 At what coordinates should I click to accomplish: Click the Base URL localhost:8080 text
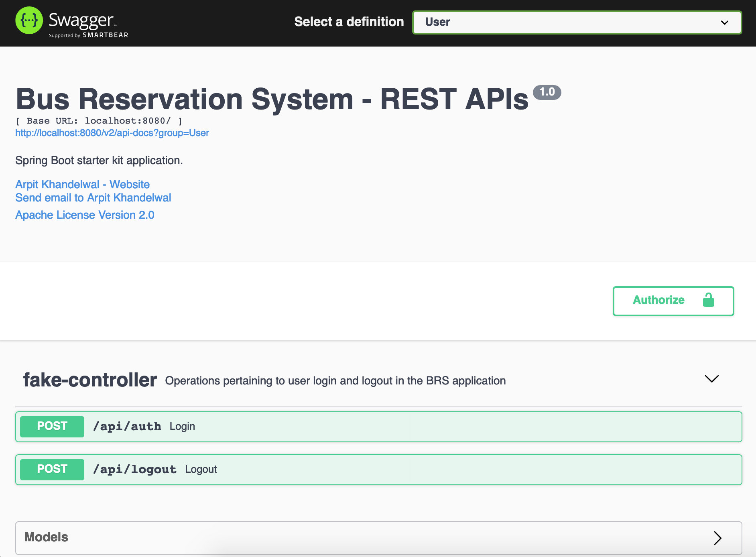click(x=99, y=121)
